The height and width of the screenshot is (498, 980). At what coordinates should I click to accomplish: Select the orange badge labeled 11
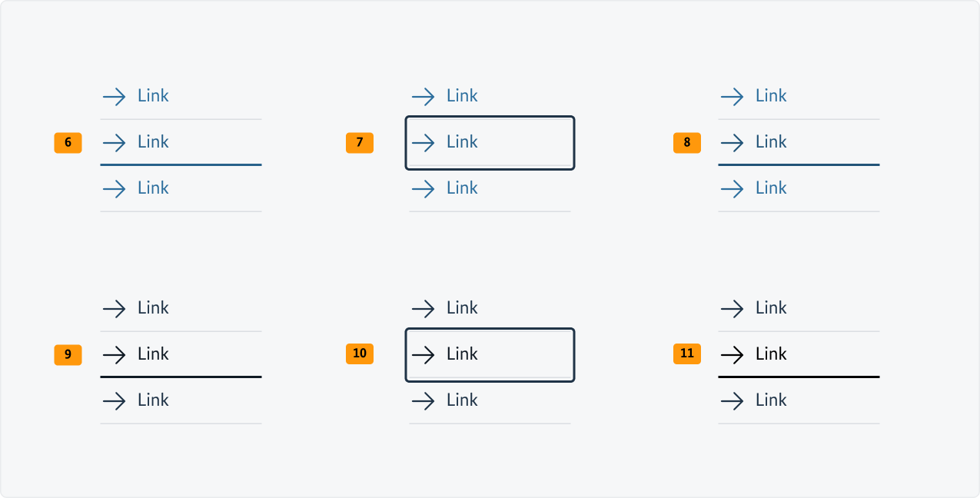coord(686,354)
